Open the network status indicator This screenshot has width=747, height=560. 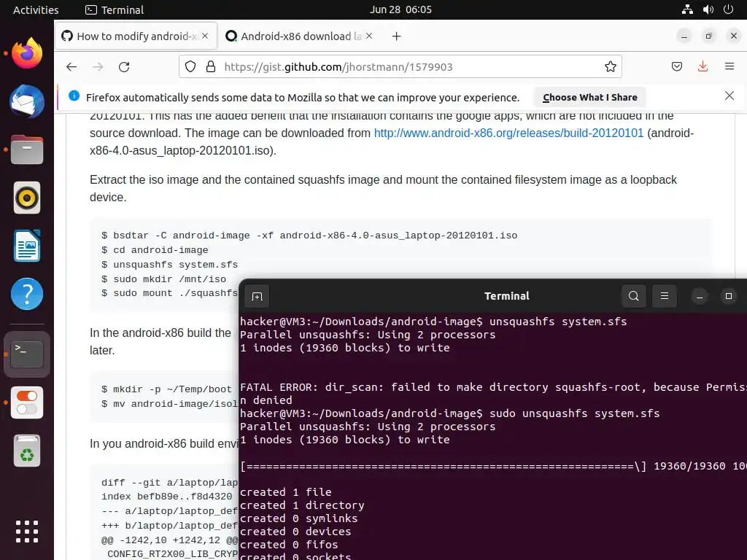pyautogui.click(x=687, y=9)
